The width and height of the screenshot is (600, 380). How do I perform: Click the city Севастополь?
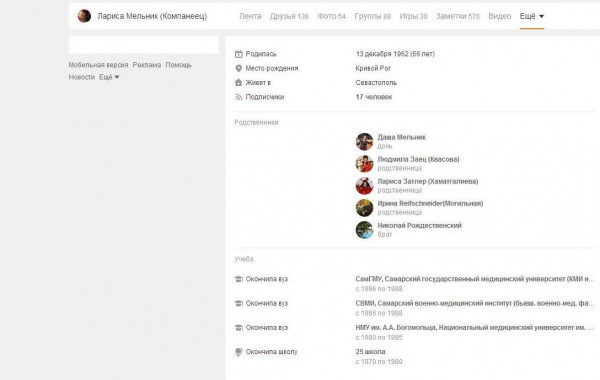(x=376, y=83)
